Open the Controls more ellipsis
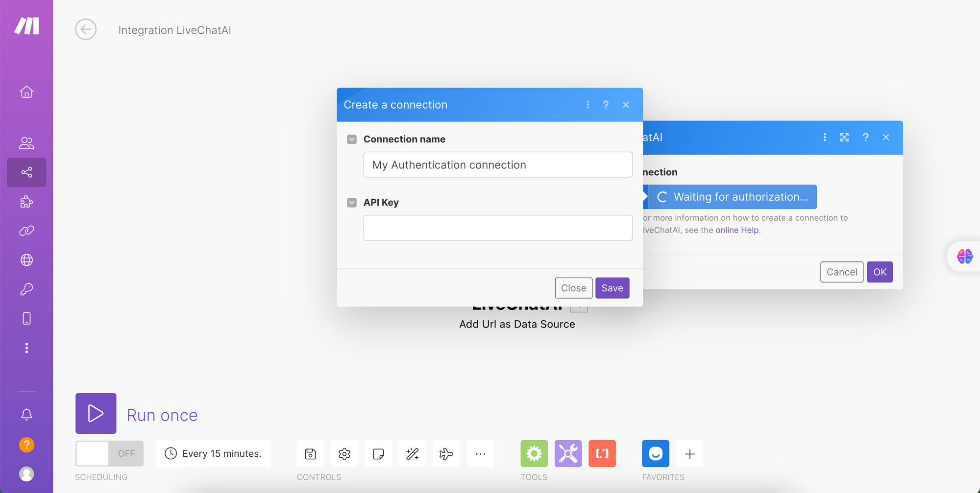This screenshot has width=980, height=493. pos(481,454)
